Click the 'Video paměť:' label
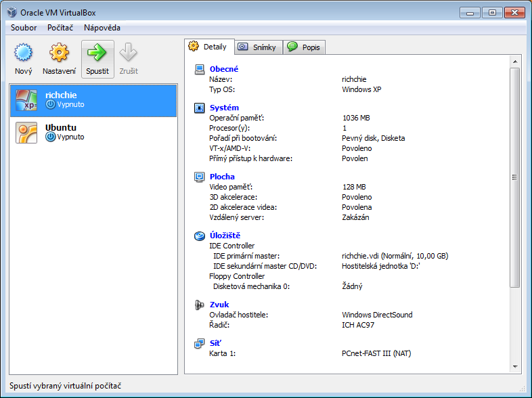Viewport: 532px width, 398px height. [x=231, y=187]
